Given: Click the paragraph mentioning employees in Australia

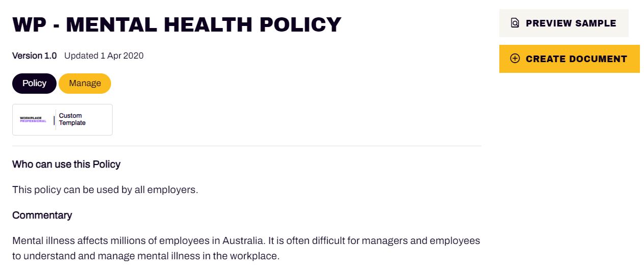Looking at the screenshot, I should [x=246, y=248].
